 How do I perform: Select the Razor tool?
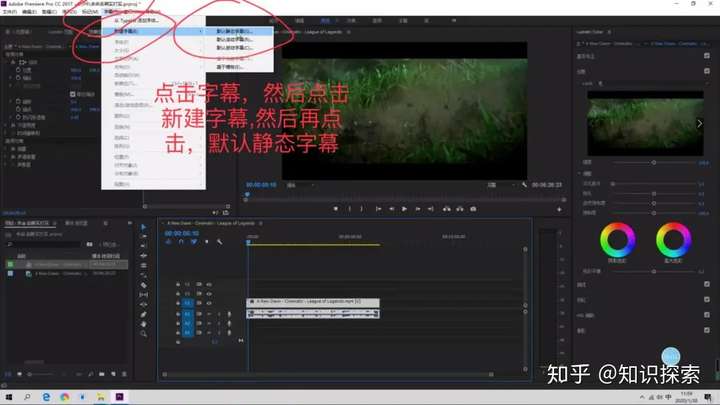[x=143, y=285]
